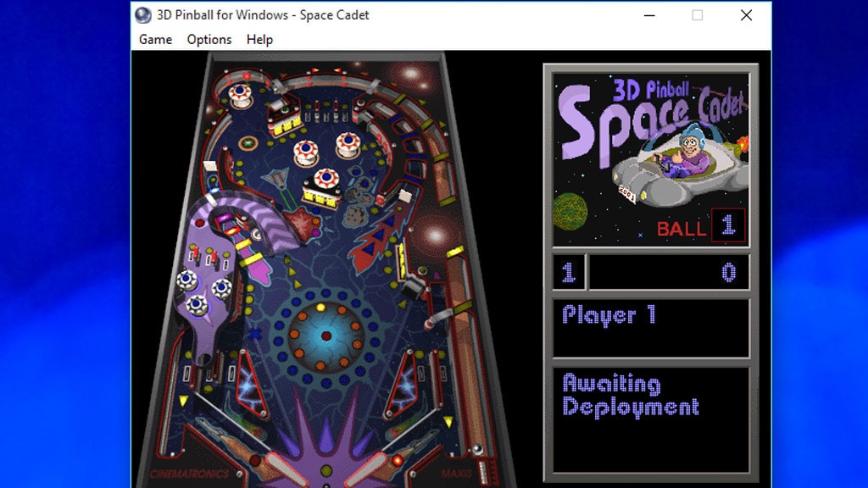
Task: Click the small gray spaceship graphic
Action: (275, 179)
